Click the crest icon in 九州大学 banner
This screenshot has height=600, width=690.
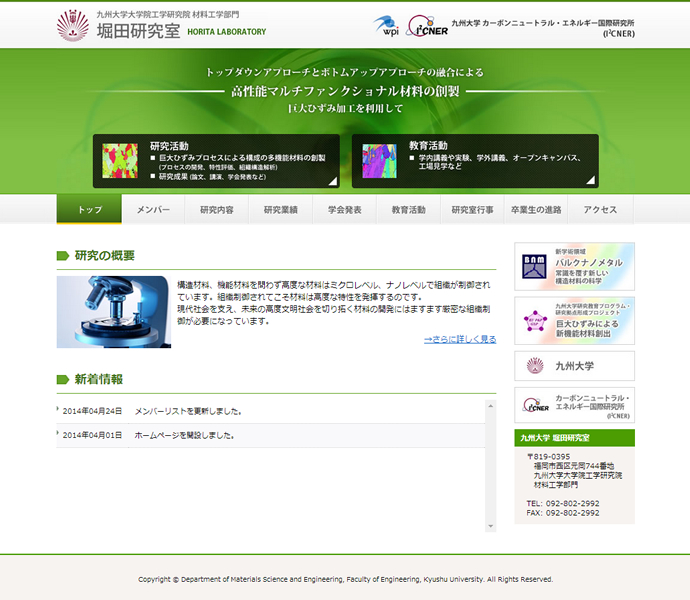point(535,365)
